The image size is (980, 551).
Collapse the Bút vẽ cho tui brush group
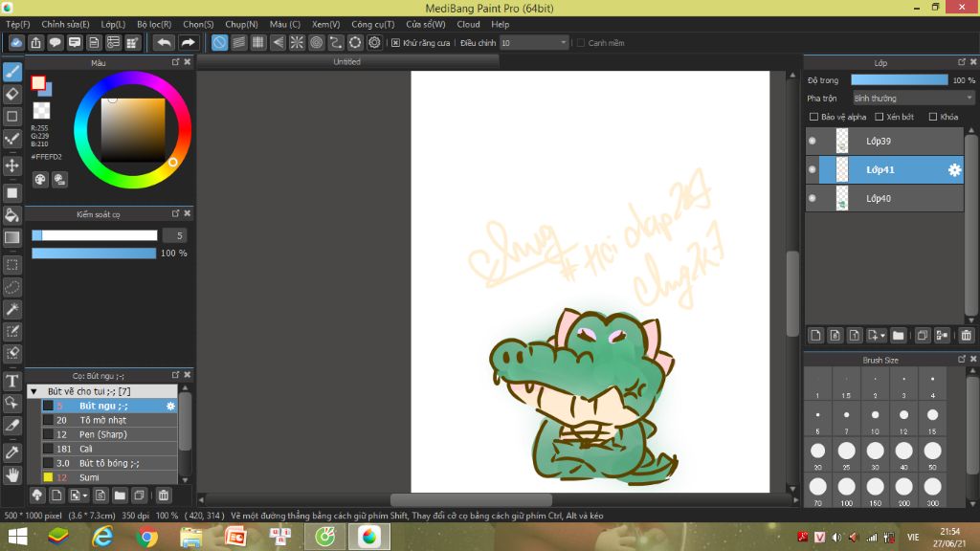[x=34, y=391]
